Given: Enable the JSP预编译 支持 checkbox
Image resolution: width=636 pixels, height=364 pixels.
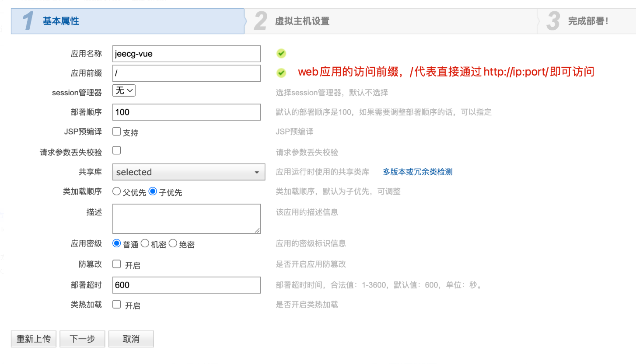Looking at the screenshot, I should (117, 131).
